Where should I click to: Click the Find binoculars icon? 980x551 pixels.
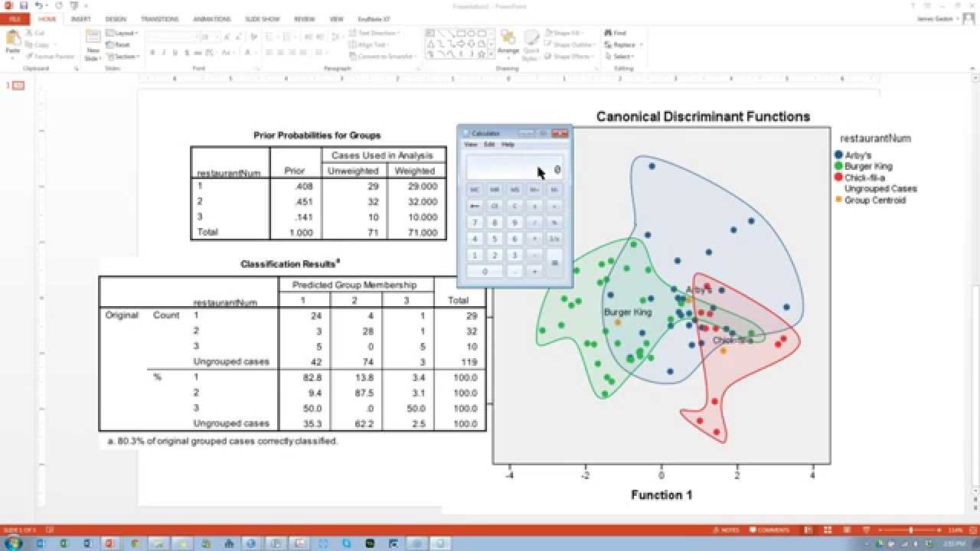pos(608,33)
